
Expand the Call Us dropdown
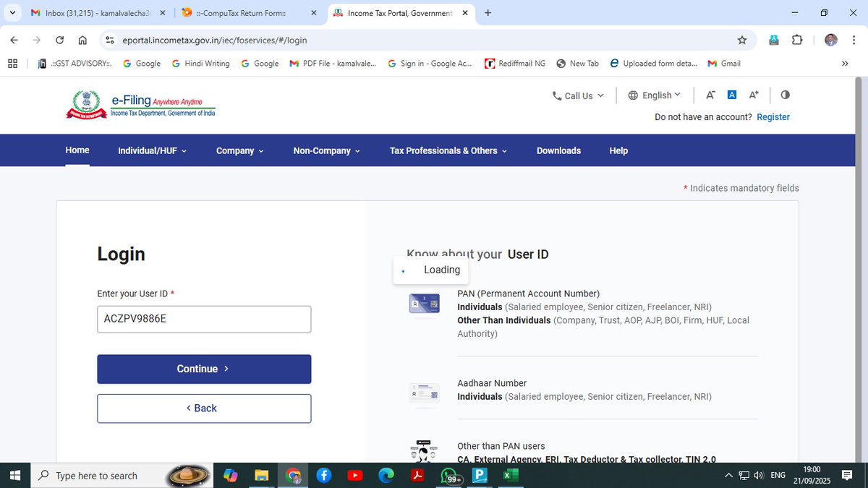tap(576, 95)
